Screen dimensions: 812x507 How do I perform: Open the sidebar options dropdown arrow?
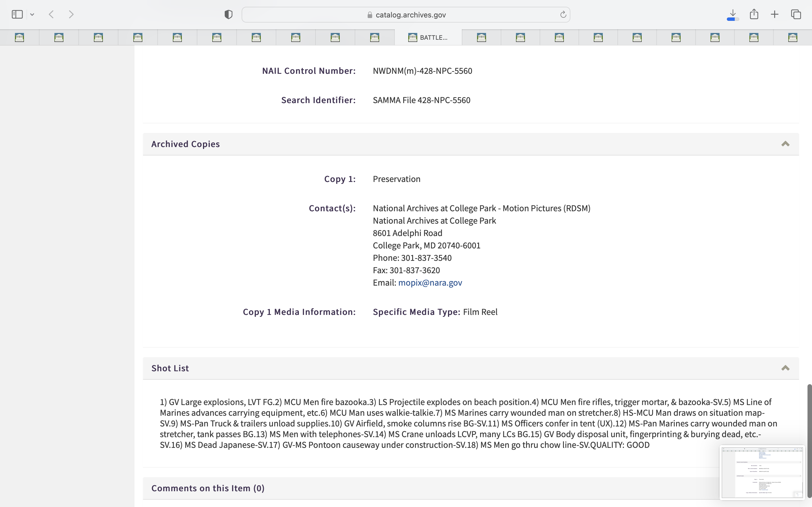point(32,14)
